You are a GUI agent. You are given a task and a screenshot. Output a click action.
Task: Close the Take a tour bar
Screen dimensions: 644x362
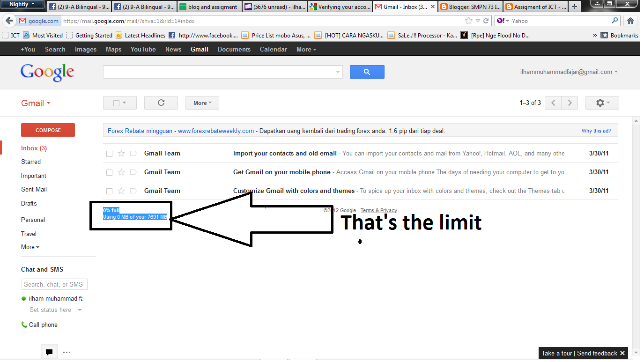[x=622, y=353]
